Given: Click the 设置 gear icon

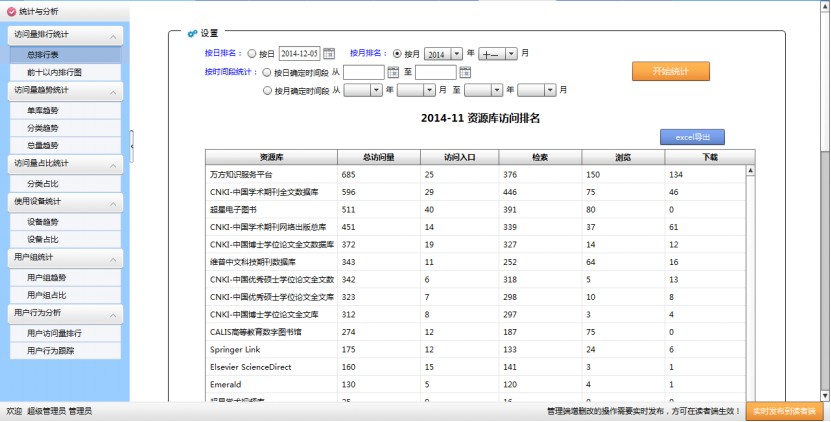Looking at the screenshot, I should pos(192,32).
